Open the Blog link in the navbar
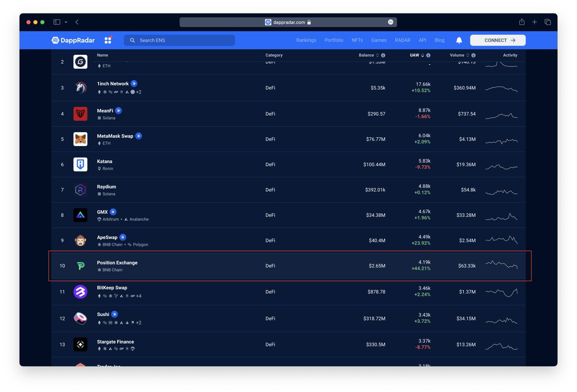Image resolution: width=577 pixels, height=392 pixels. [439, 40]
